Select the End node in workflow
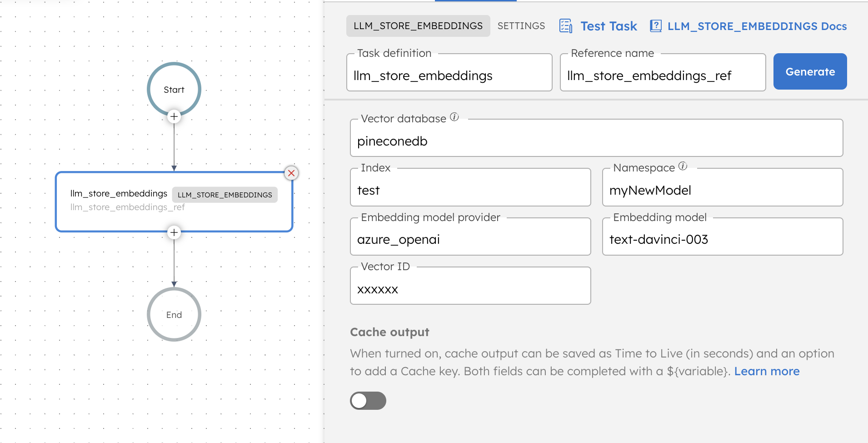The image size is (868, 443). pos(174,314)
